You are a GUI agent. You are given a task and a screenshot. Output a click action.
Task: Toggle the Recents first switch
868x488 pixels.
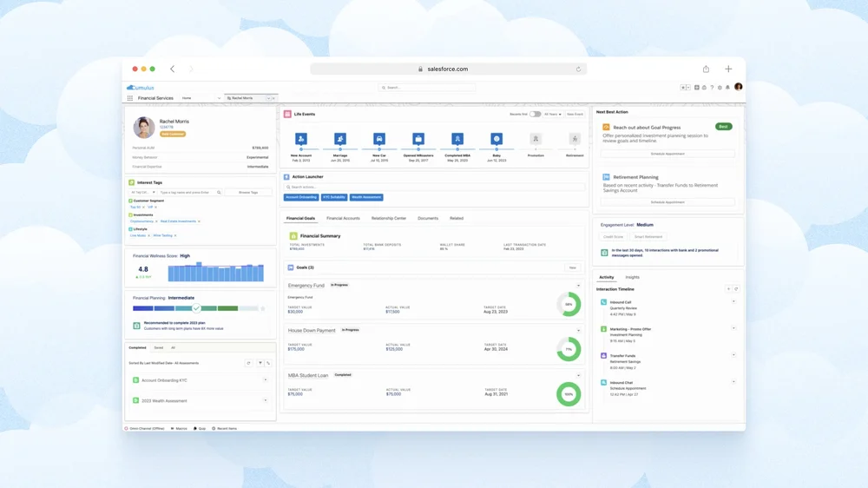coord(535,114)
